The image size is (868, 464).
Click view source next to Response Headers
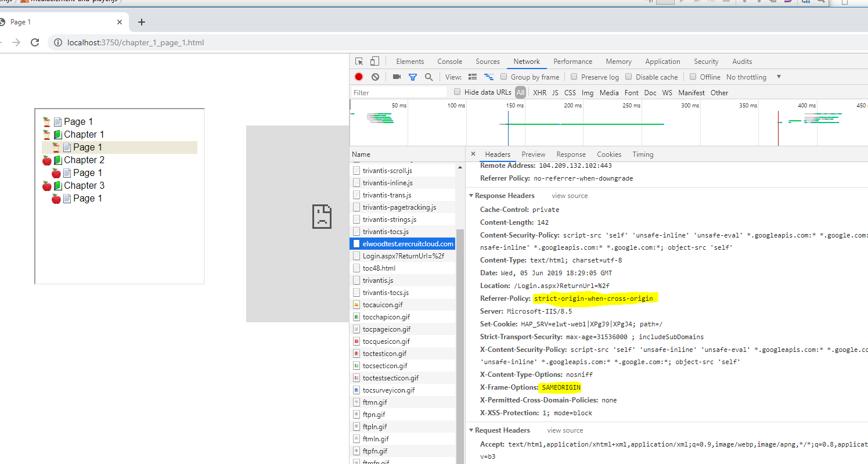(x=570, y=196)
